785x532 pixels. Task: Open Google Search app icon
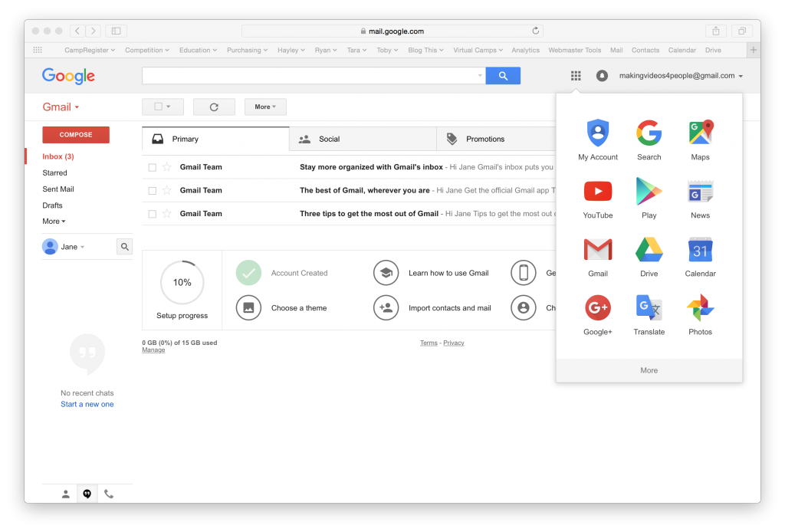tap(649, 140)
